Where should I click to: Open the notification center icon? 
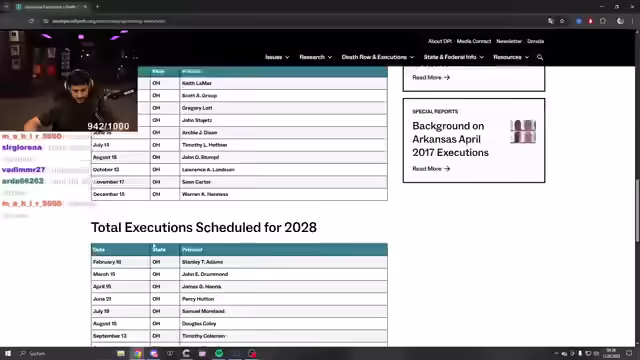tap(629, 353)
